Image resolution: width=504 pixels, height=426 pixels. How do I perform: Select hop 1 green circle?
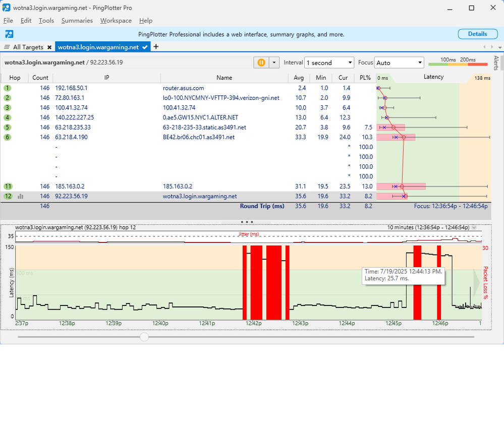click(7, 88)
